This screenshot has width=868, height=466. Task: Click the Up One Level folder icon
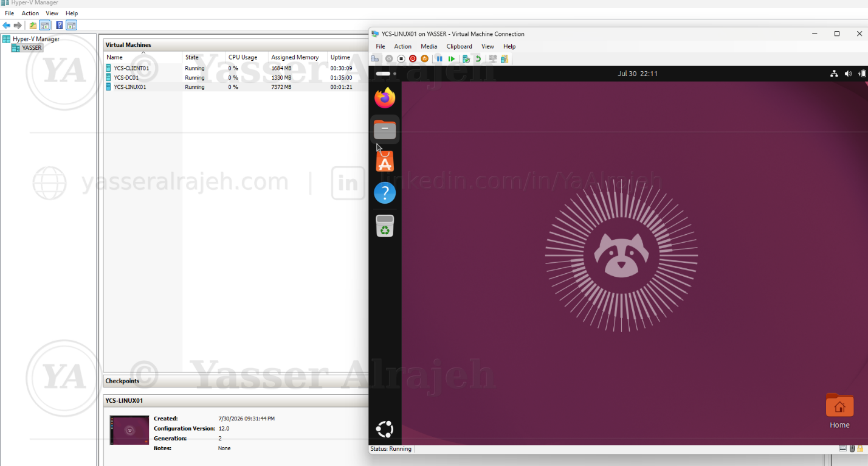pyautogui.click(x=33, y=26)
